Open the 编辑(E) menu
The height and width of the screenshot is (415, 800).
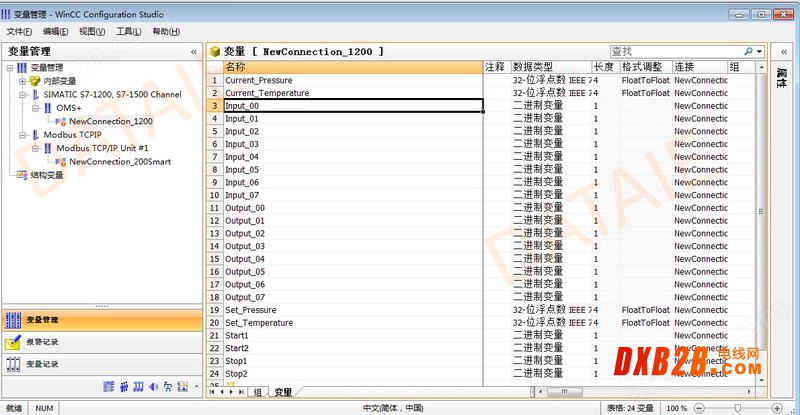[55, 32]
